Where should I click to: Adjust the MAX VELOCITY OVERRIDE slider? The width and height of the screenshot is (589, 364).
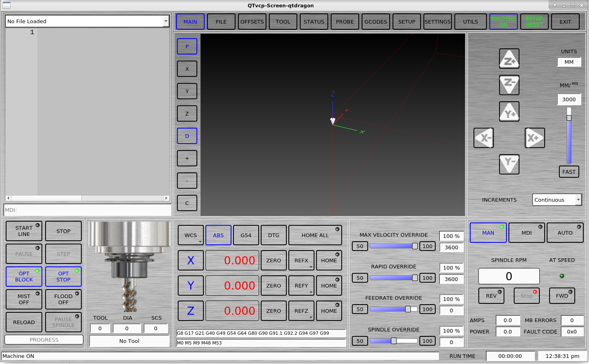click(394, 246)
